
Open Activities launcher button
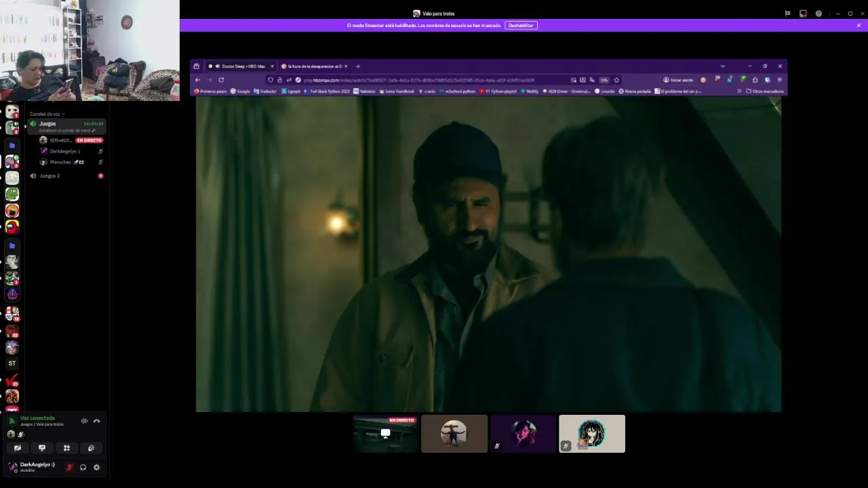[x=66, y=448]
